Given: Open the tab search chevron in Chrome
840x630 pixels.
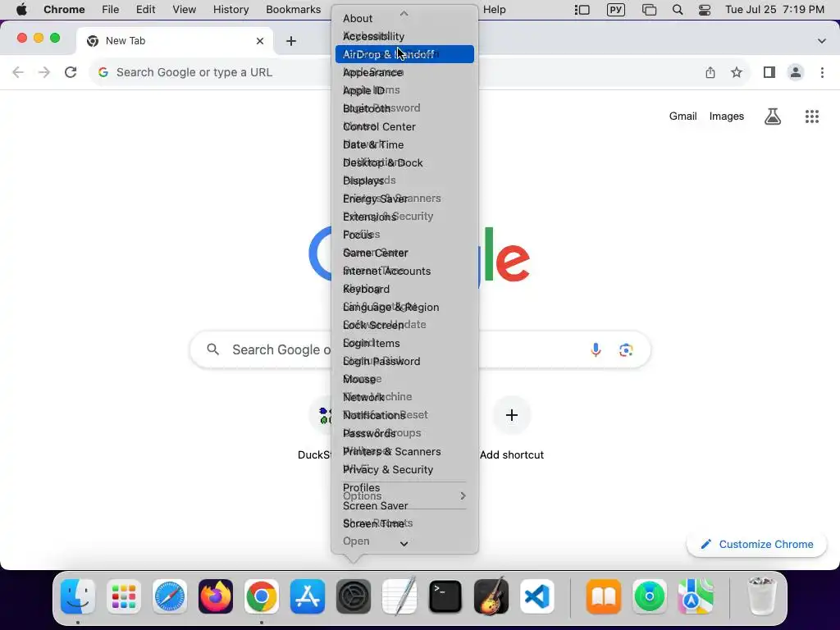Looking at the screenshot, I should click(821, 41).
